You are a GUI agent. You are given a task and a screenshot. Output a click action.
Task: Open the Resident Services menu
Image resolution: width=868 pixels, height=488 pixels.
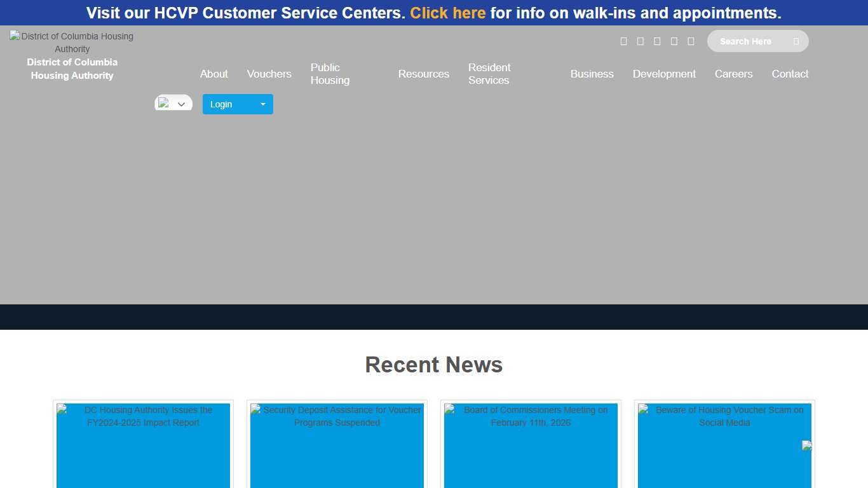489,74
